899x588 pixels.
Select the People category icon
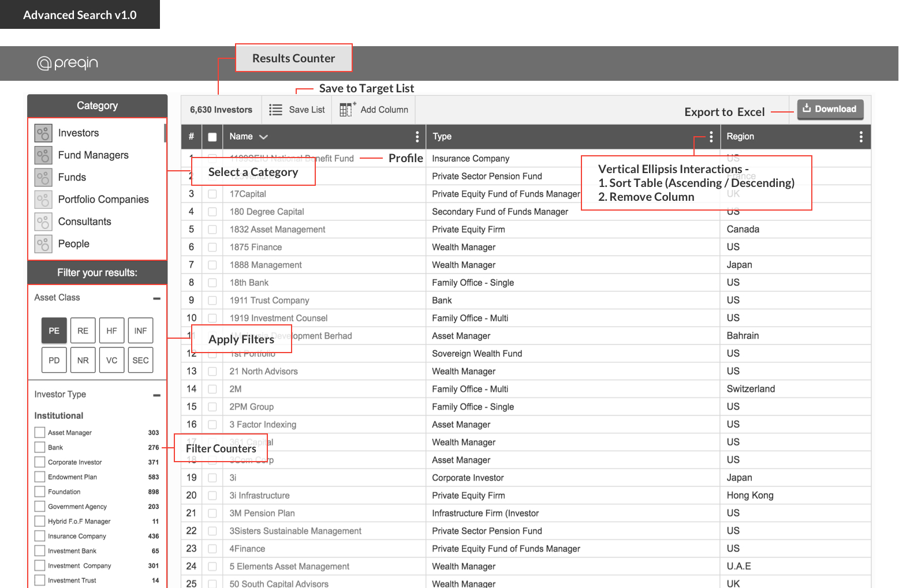43,244
